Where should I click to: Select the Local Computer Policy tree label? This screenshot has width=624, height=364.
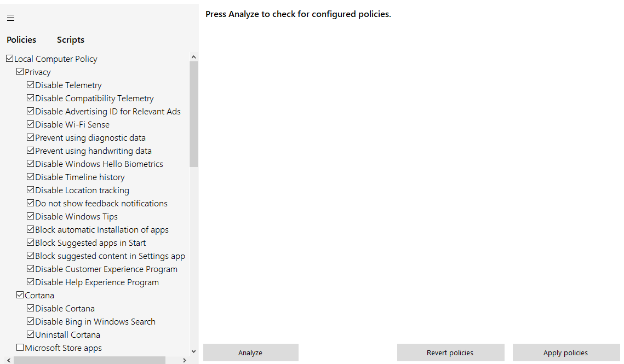56,59
